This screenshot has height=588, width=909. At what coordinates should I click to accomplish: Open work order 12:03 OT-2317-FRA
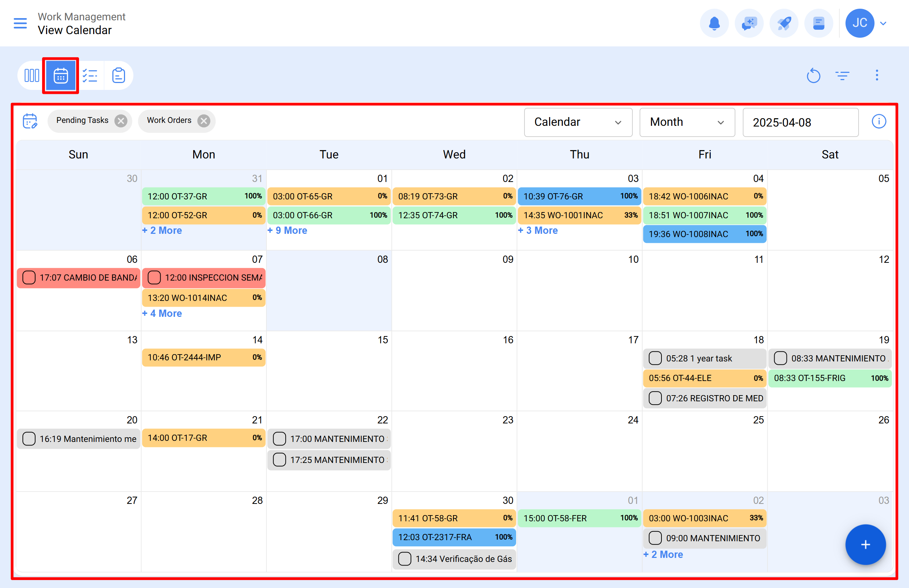pos(454,537)
